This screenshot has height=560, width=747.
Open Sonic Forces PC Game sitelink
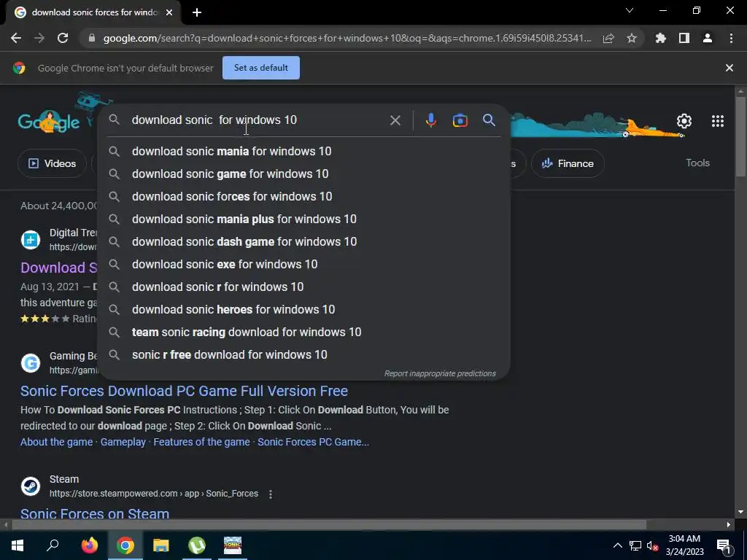(313, 442)
